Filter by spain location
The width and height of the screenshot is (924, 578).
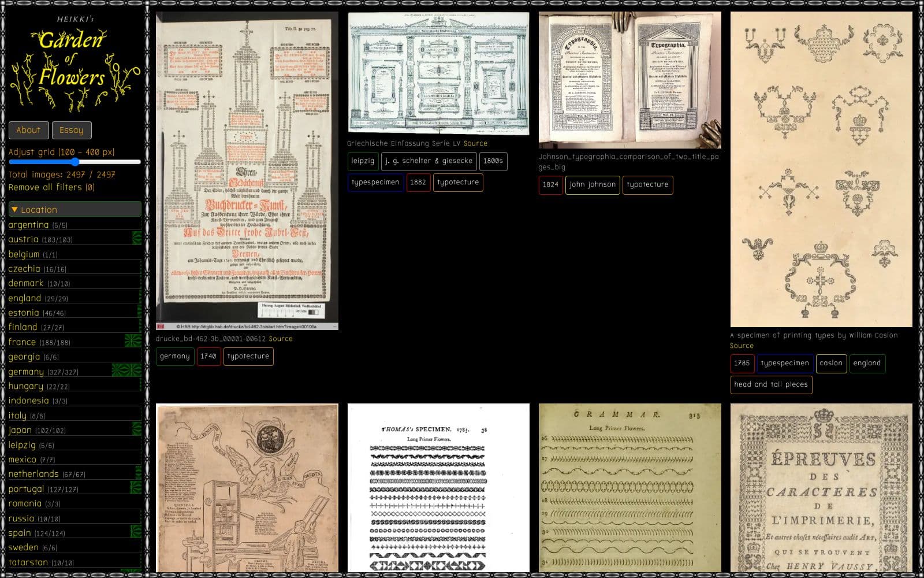click(x=75, y=533)
